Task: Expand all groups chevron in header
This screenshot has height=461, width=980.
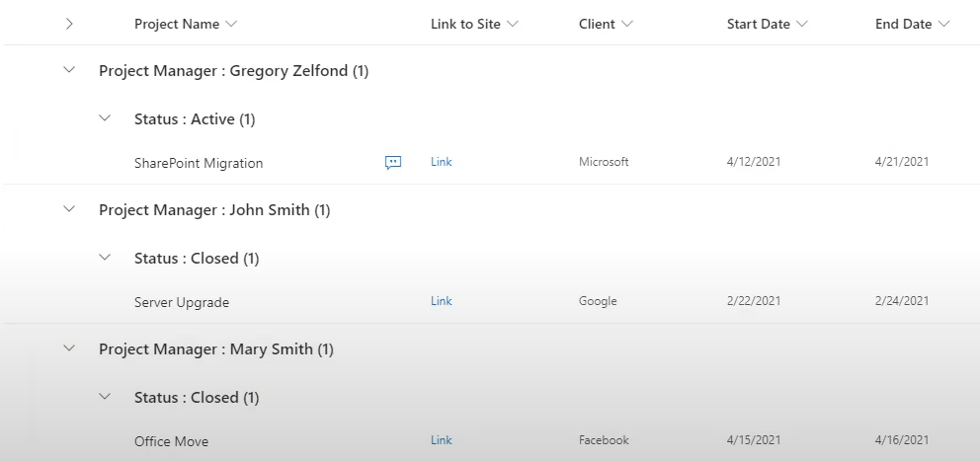Action: coord(69,24)
